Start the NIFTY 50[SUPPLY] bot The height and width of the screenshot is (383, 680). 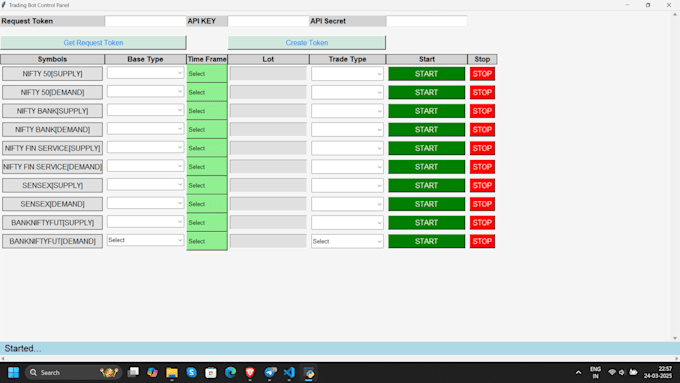point(426,74)
